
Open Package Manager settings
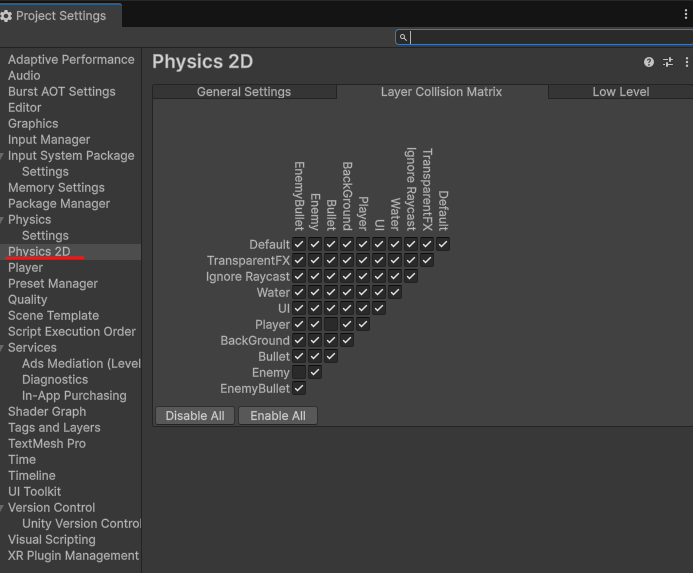(59, 204)
